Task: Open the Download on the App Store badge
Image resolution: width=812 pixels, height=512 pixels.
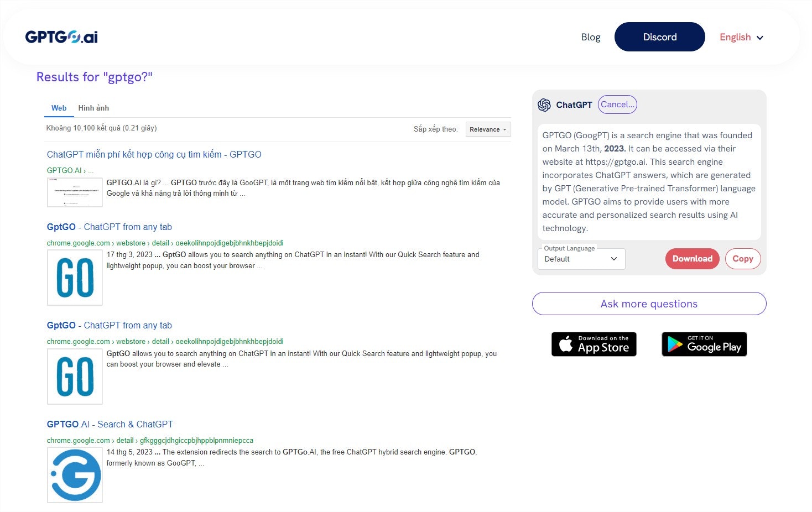Action: point(594,344)
